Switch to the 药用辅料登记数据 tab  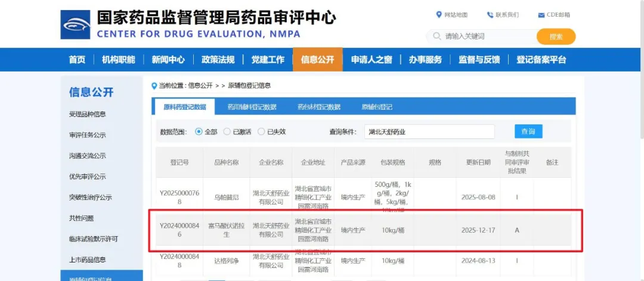[x=252, y=107]
